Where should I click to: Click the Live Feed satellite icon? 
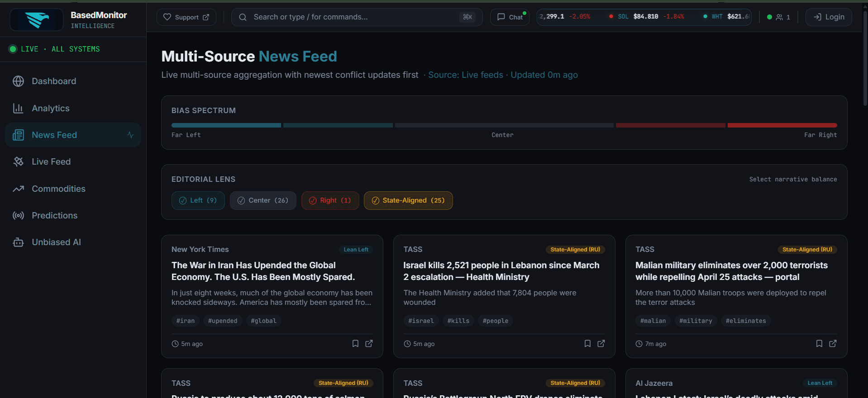coord(18,161)
